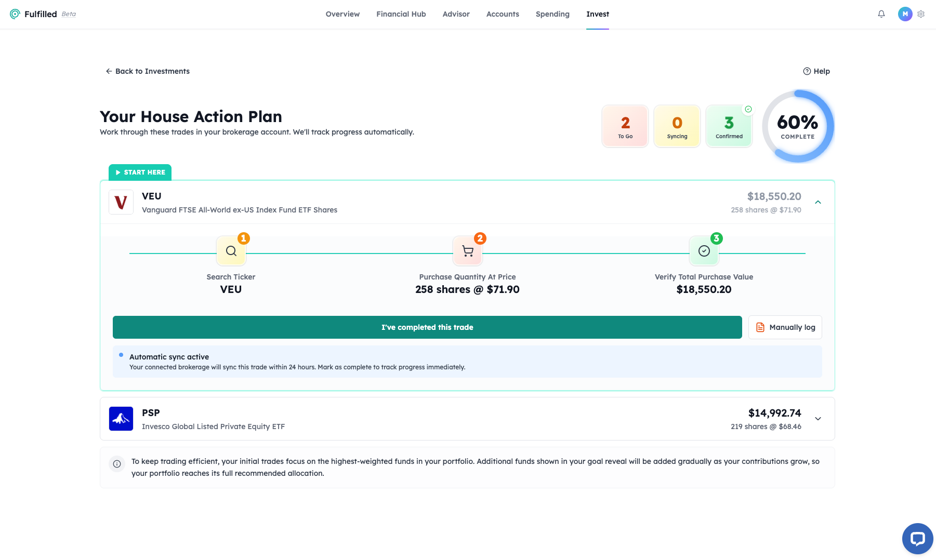Collapse the VEU trade card
The image size is (936, 560).
tap(818, 202)
